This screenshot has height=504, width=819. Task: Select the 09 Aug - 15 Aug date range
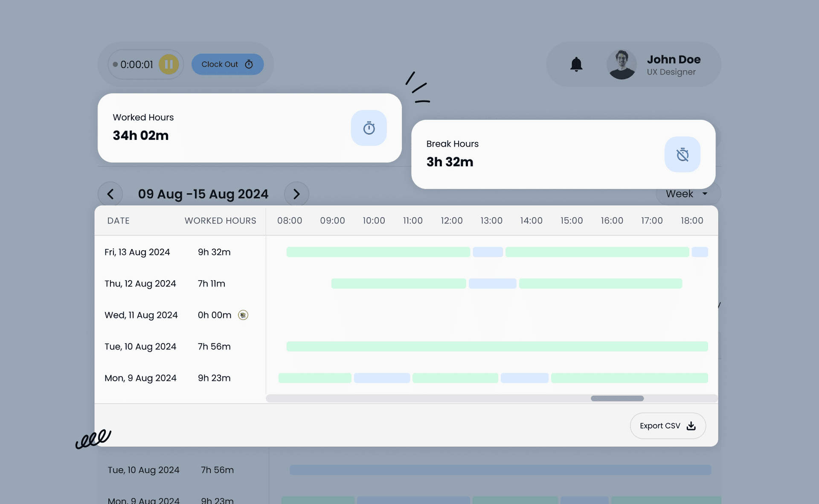(203, 193)
